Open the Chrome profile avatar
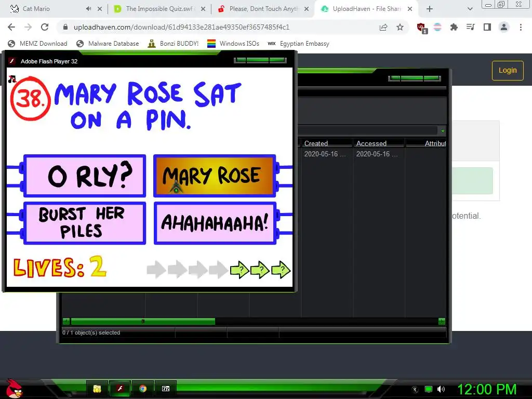 pos(504,27)
